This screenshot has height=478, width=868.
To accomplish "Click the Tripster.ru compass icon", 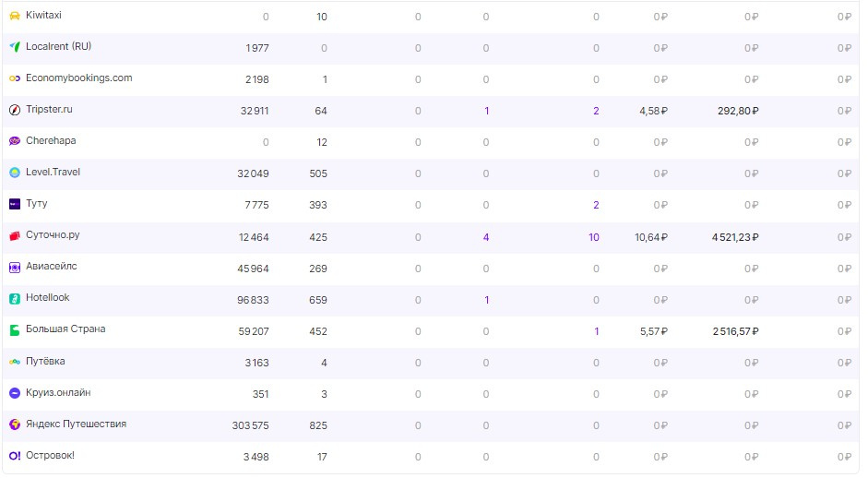I will (x=15, y=110).
